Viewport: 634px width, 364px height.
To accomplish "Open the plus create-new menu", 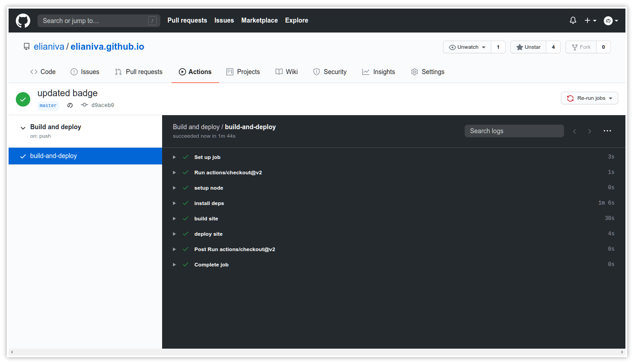I will pyautogui.click(x=590, y=20).
